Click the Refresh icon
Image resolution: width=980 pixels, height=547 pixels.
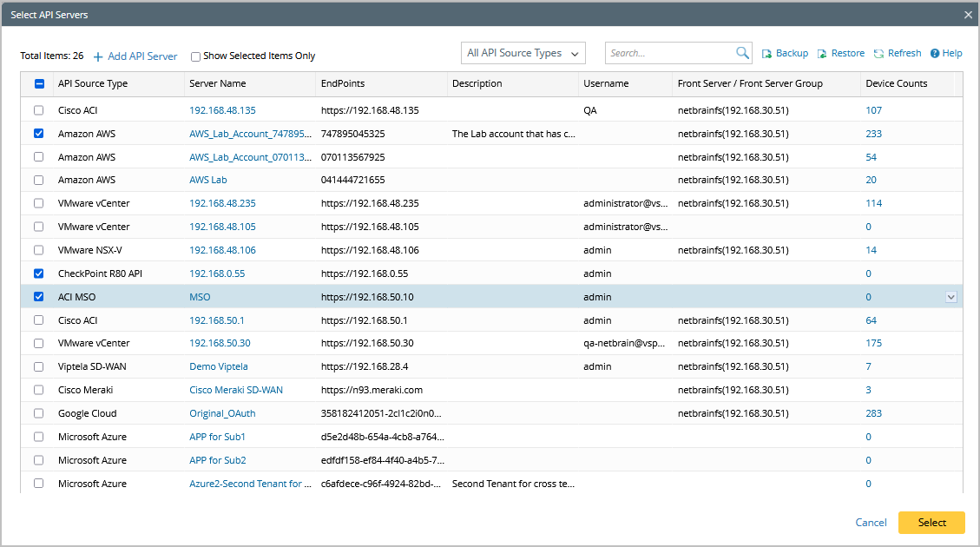pyautogui.click(x=879, y=54)
